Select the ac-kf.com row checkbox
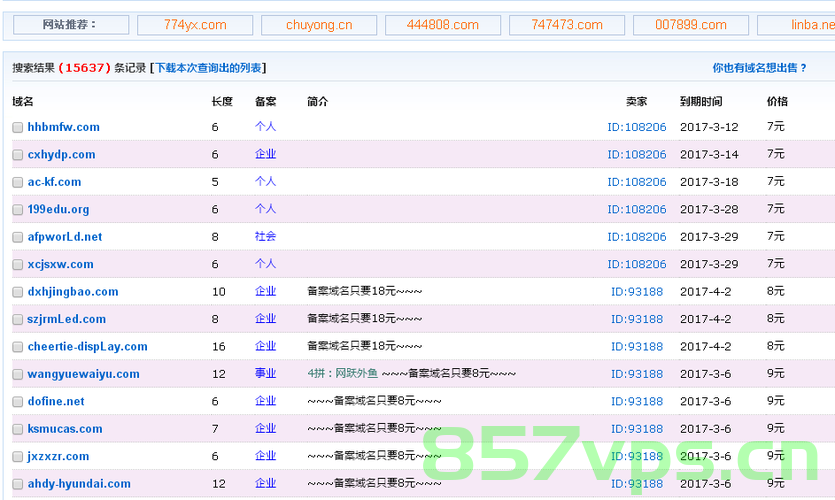 (x=18, y=182)
